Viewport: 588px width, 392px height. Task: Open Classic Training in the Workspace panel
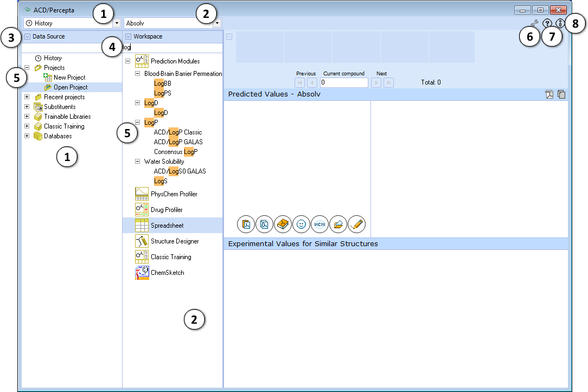163,257
